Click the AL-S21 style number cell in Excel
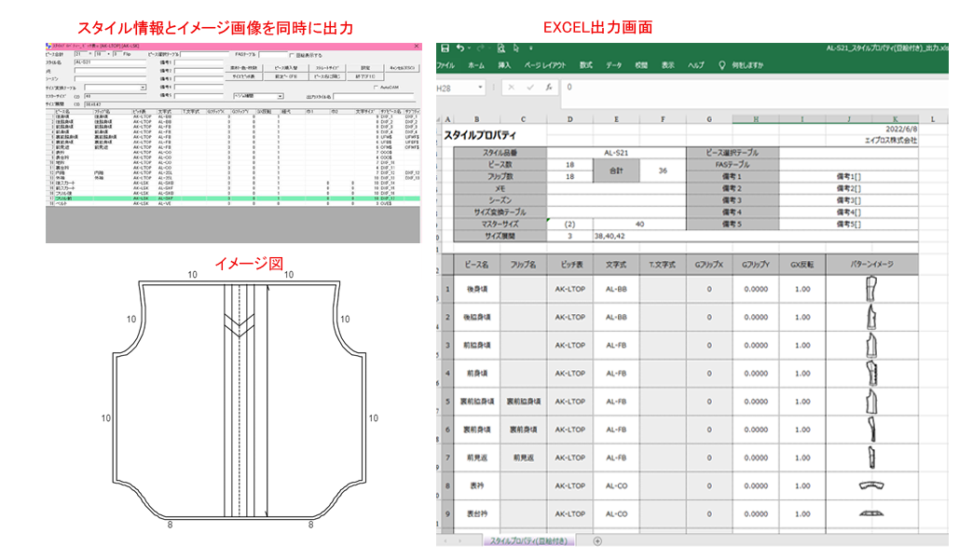 (x=616, y=153)
